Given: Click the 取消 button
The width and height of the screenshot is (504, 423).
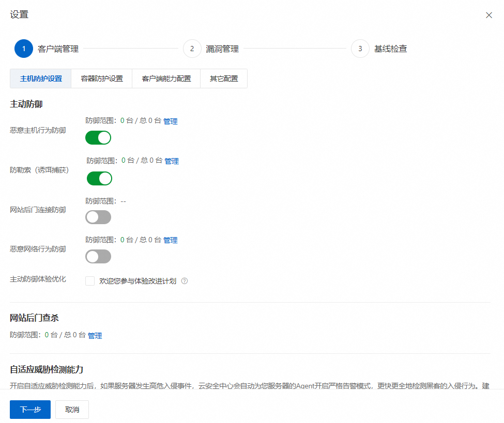Looking at the screenshot, I should (x=72, y=410).
